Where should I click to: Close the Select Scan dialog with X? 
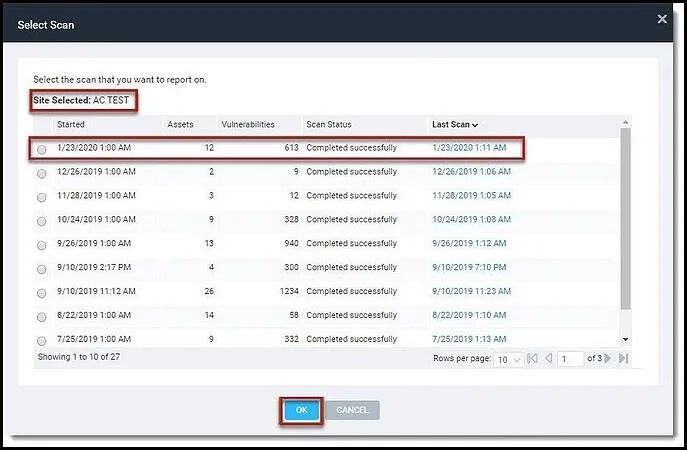pyautogui.click(x=662, y=19)
